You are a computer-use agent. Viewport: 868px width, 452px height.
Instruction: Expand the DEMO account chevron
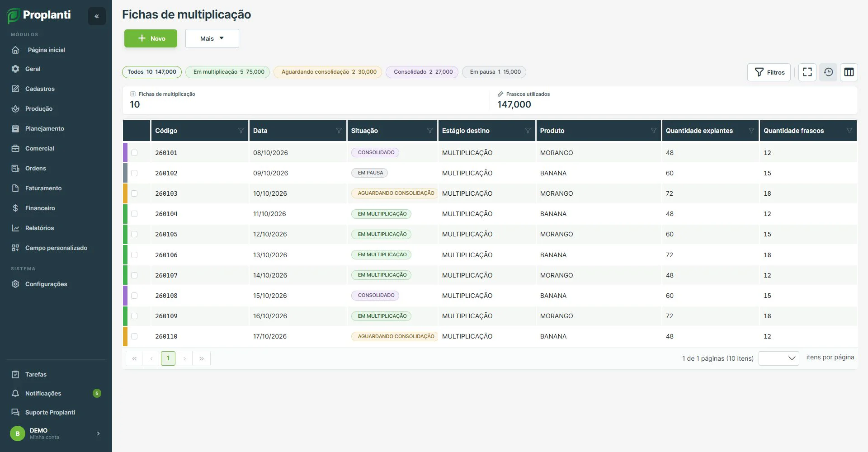coord(98,433)
